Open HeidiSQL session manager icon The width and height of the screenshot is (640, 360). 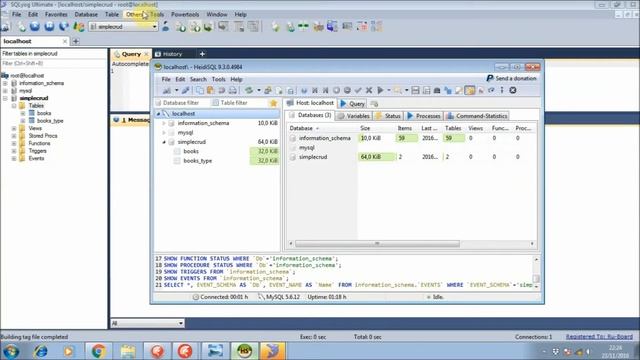pos(167,91)
